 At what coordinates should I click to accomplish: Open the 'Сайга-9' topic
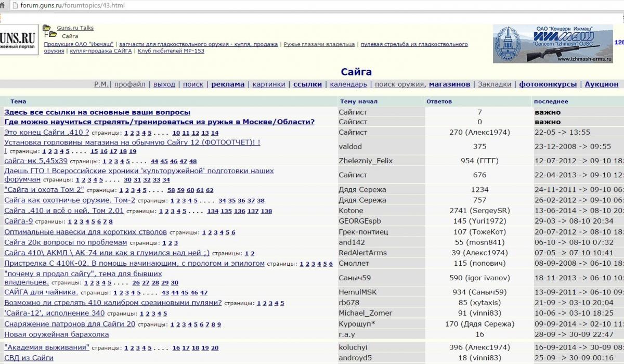[x=19, y=221]
